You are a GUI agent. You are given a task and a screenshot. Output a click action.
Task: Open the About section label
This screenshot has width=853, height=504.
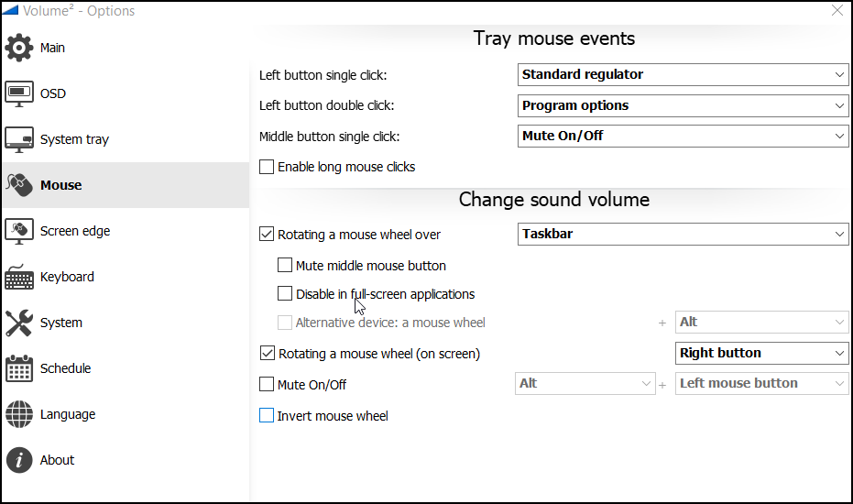(x=57, y=460)
